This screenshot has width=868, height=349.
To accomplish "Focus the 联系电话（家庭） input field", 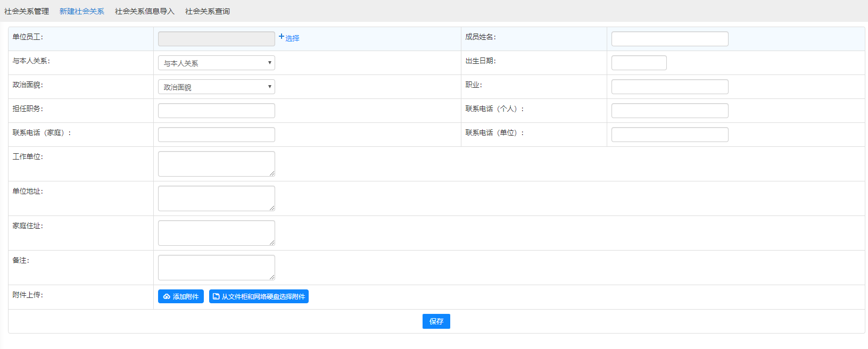I will click(x=216, y=135).
